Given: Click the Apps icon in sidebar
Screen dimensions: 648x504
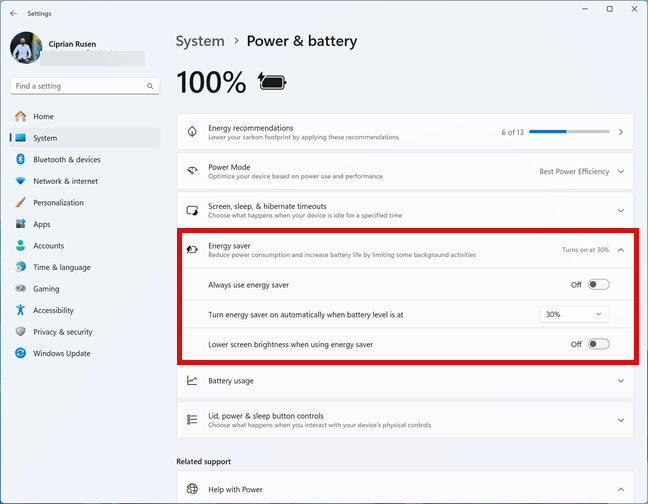Looking at the screenshot, I should (20, 224).
